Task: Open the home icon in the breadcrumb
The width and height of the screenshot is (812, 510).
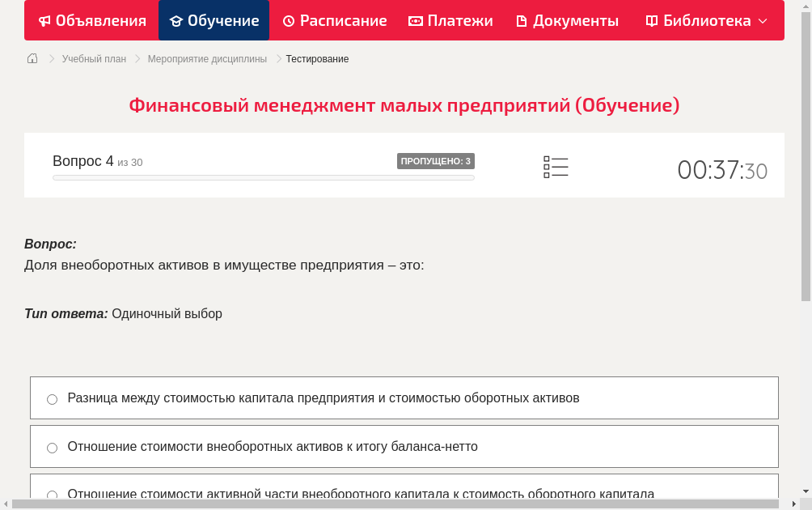Action: (32, 58)
